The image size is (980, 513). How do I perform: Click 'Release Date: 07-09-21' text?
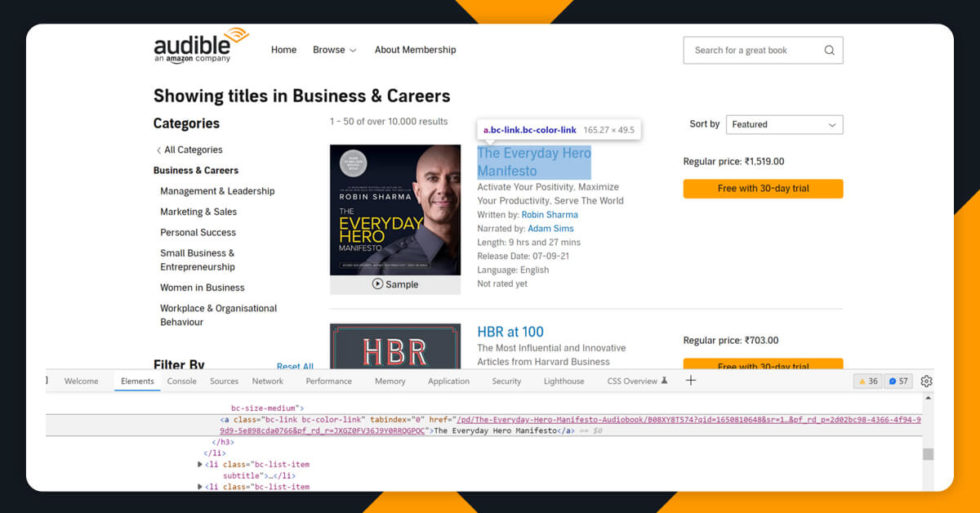point(523,256)
